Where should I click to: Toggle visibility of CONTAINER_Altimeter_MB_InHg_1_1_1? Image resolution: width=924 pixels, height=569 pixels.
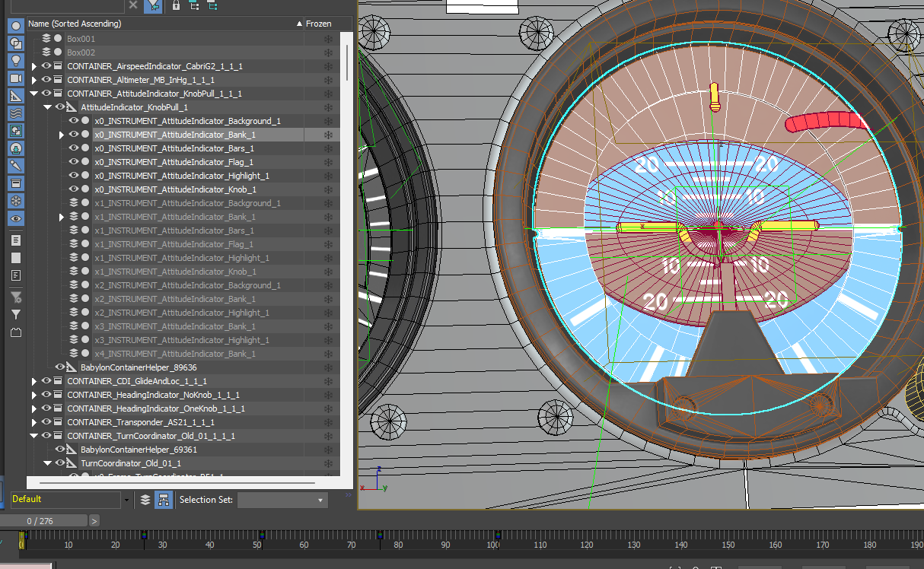(x=46, y=80)
